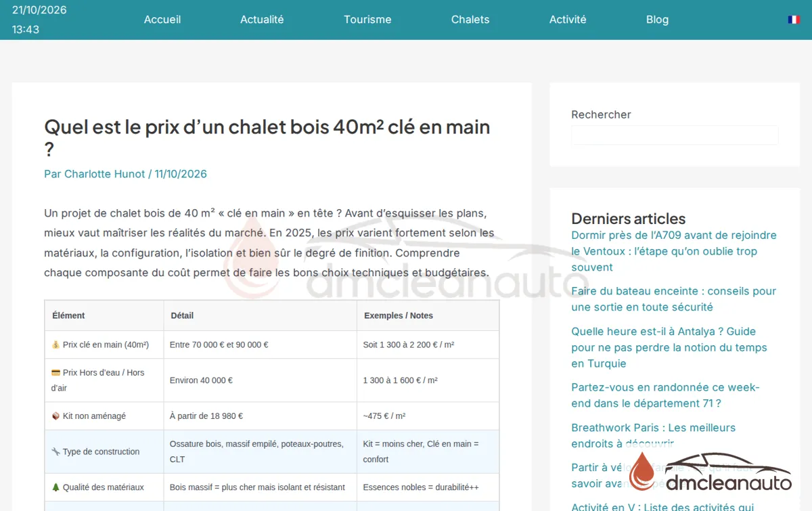Click the tree icon by Qualité des matériaux
The image size is (812, 511).
pyautogui.click(x=56, y=487)
